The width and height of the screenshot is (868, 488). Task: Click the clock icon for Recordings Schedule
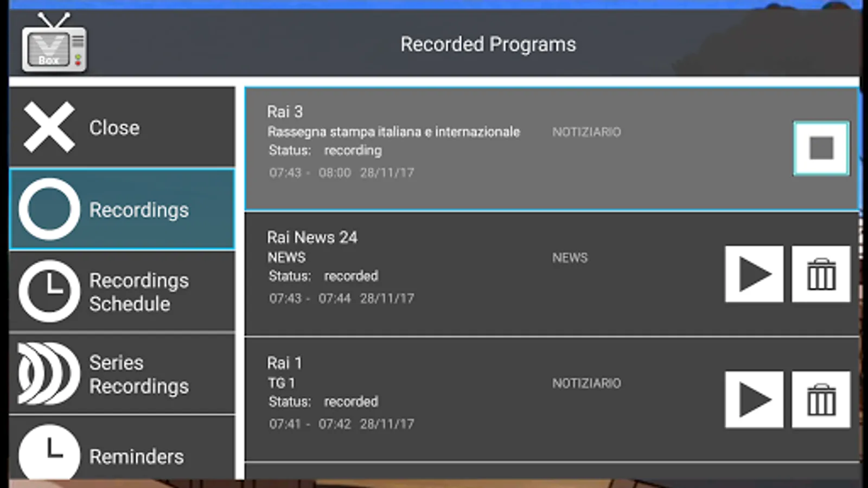tap(49, 291)
